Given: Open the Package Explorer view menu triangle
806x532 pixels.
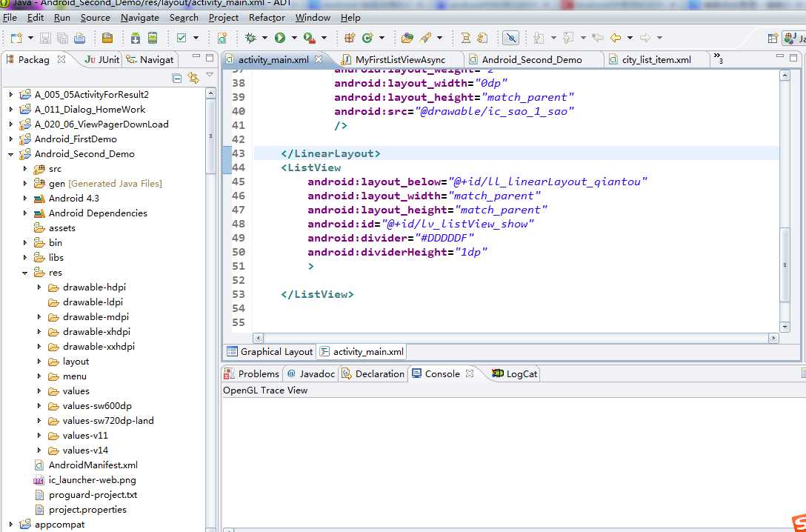Looking at the screenshot, I should (210, 75).
